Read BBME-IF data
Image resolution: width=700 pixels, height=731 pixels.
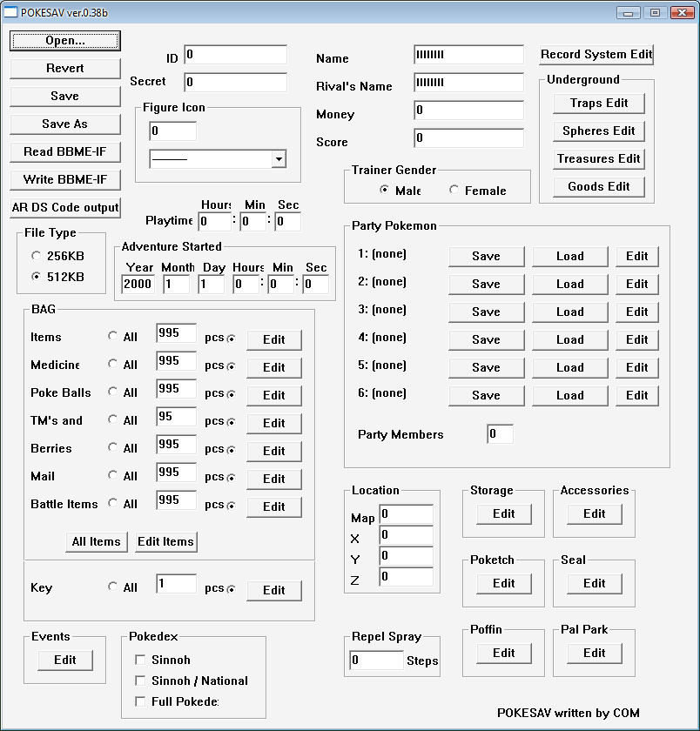coord(64,151)
